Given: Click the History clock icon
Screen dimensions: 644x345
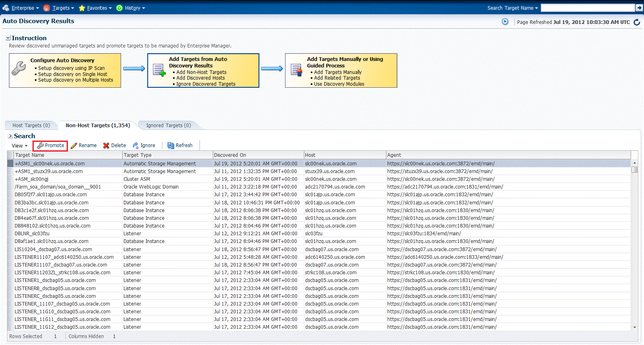Looking at the screenshot, I should [x=119, y=8].
